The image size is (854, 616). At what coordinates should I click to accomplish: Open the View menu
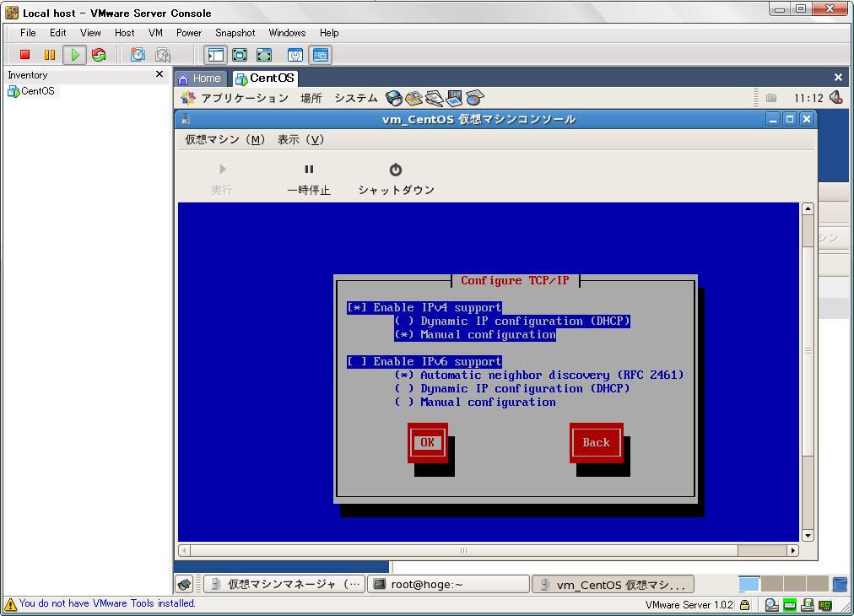click(90, 33)
